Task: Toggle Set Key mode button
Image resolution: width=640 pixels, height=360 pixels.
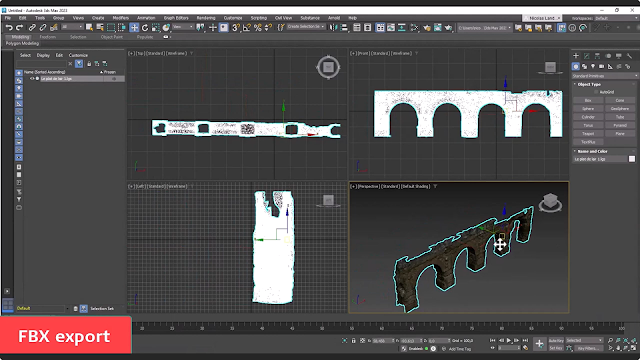Action: (556, 348)
